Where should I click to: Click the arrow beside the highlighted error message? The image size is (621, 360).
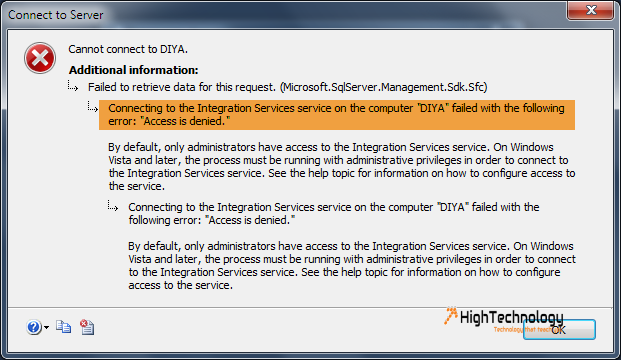point(93,107)
